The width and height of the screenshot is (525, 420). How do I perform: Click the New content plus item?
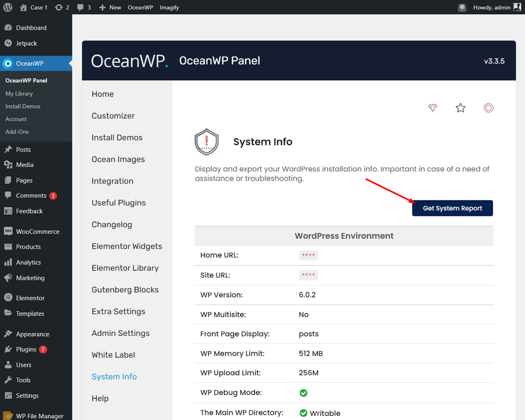pyautogui.click(x=110, y=7)
